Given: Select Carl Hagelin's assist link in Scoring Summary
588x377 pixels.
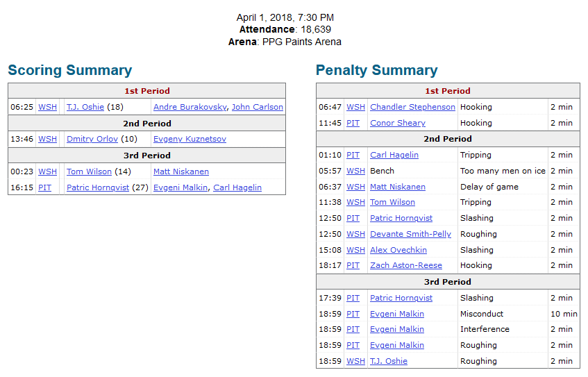Looking at the screenshot, I should click(x=237, y=187).
